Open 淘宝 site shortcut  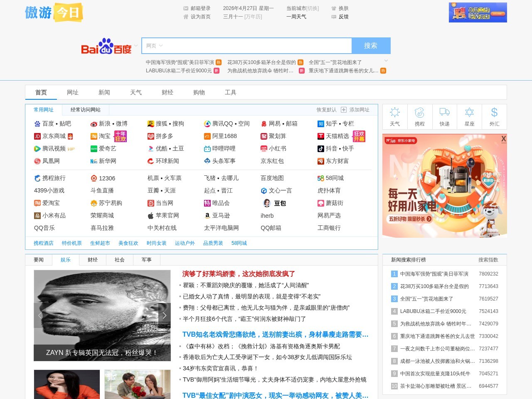coord(101,136)
